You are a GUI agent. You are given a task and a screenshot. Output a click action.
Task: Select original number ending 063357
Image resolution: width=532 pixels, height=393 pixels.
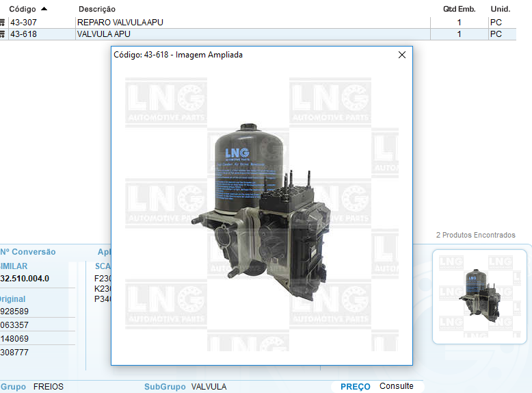(x=15, y=325)
